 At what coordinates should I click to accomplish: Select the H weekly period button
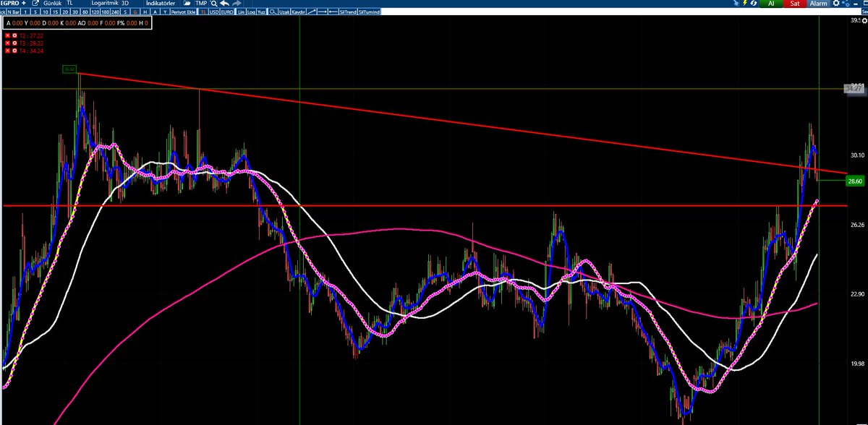click(x=145, y=12)
